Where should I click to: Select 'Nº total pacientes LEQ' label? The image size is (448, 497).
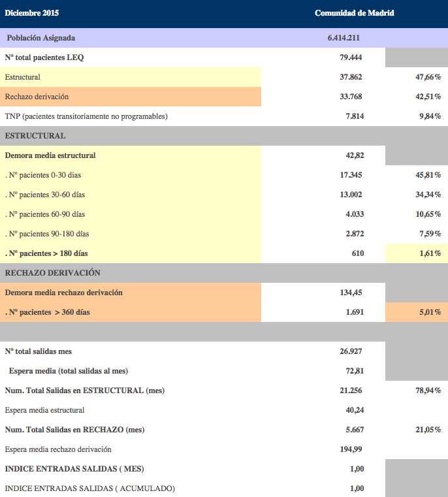[x=44, y=57]
